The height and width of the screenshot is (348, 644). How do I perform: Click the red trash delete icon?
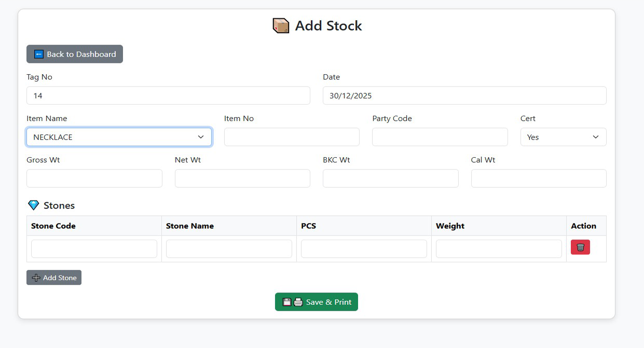click(x=580, y=247)
